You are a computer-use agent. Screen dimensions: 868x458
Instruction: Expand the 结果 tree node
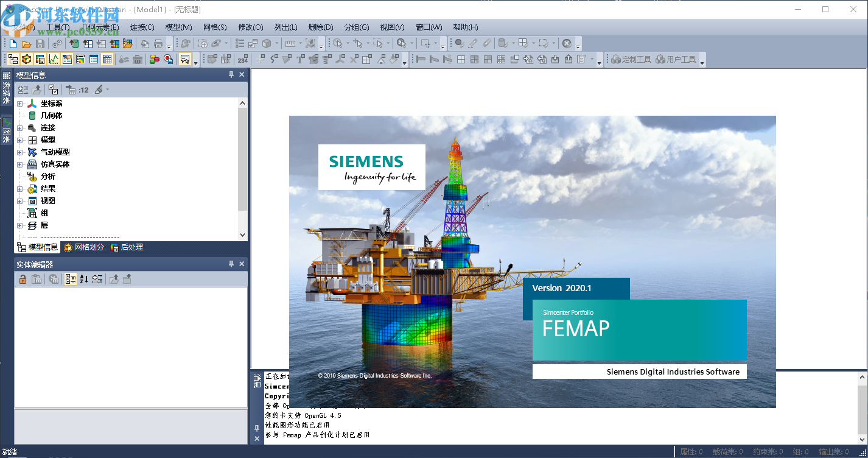pos(19,188)
